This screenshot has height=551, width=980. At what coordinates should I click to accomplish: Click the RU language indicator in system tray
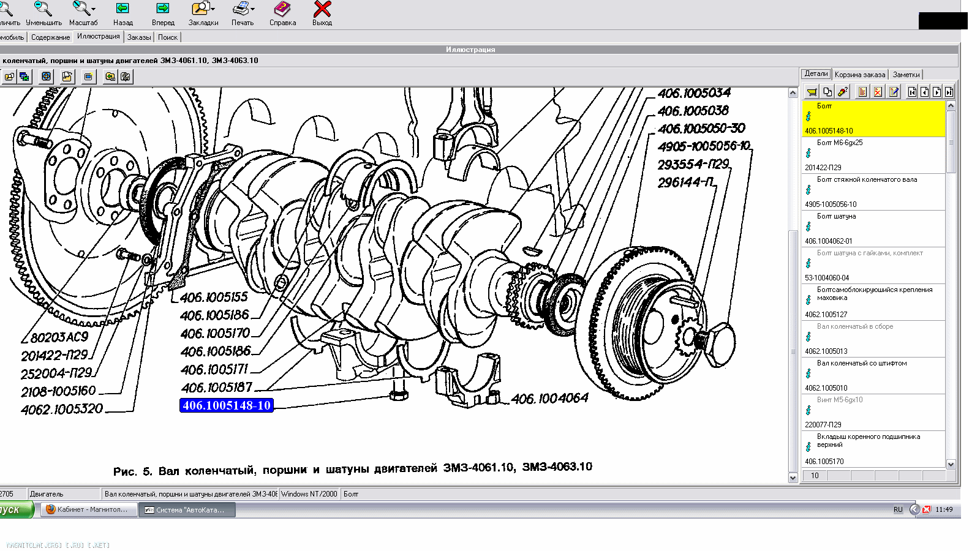pyautogui.click(x=898, y=509)
